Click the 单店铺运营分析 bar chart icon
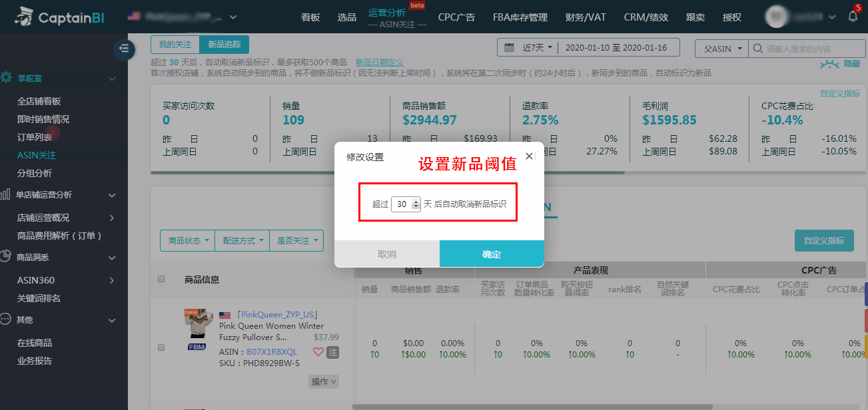This screenshot has height=410, width=868. (x=5, y=194)
